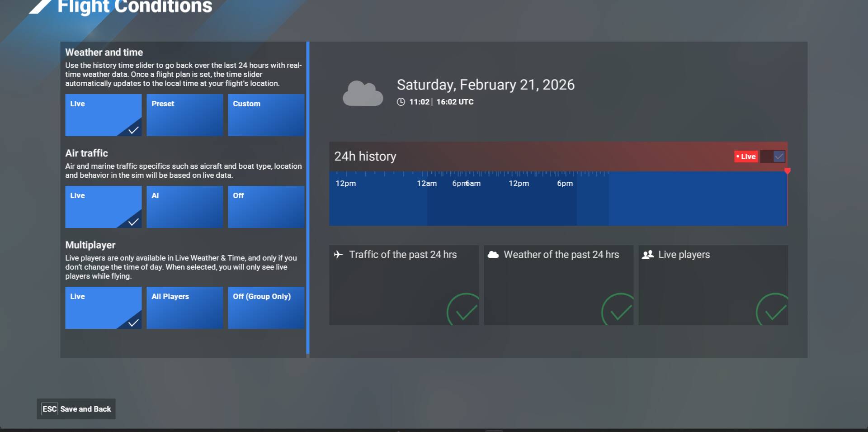Click the airplane icon on Traffic card
868x432 pixels.
338,255
